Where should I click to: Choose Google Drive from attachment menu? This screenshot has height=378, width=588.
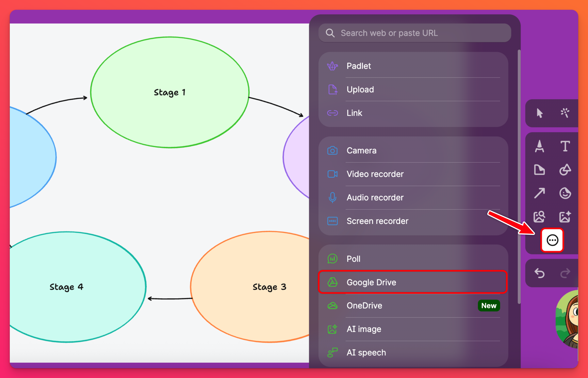click(413, 282)
